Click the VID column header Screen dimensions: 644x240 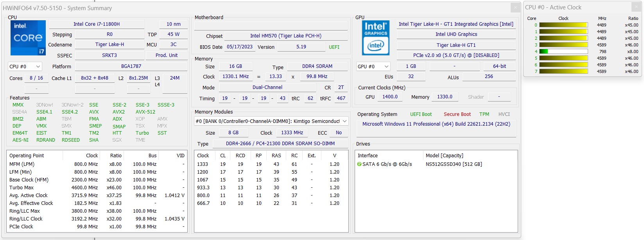[172, 155]
